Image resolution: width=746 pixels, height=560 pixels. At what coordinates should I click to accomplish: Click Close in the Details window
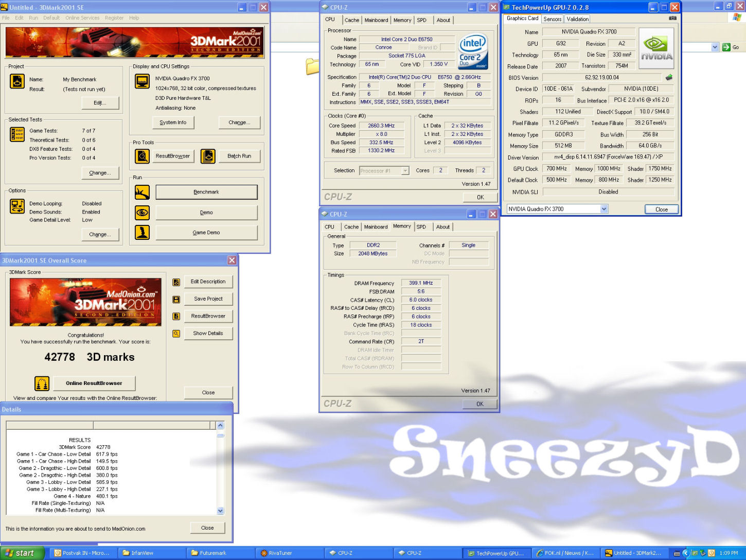point(207,528)
